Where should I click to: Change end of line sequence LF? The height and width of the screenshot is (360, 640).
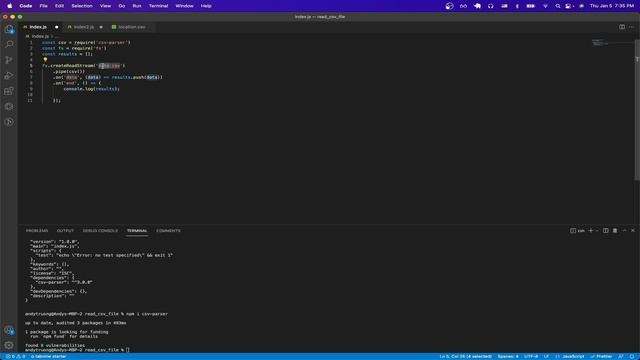point(546,356)
